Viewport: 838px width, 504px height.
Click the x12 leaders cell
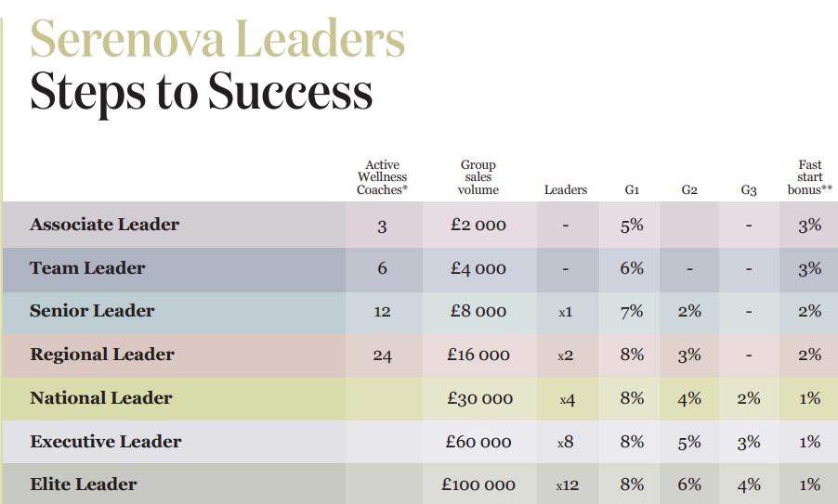tap(567, 485)
